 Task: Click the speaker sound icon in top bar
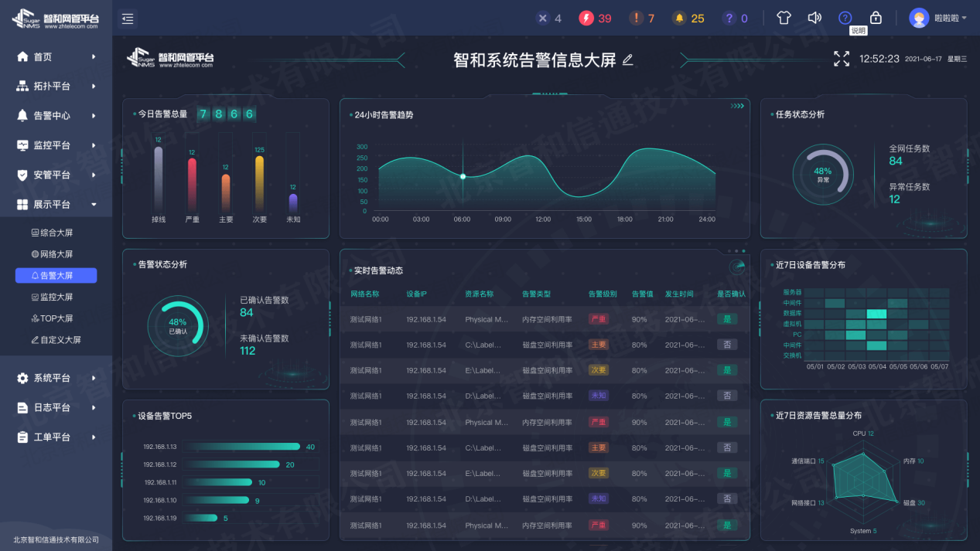pyautogui.click(x=814, y=16)
